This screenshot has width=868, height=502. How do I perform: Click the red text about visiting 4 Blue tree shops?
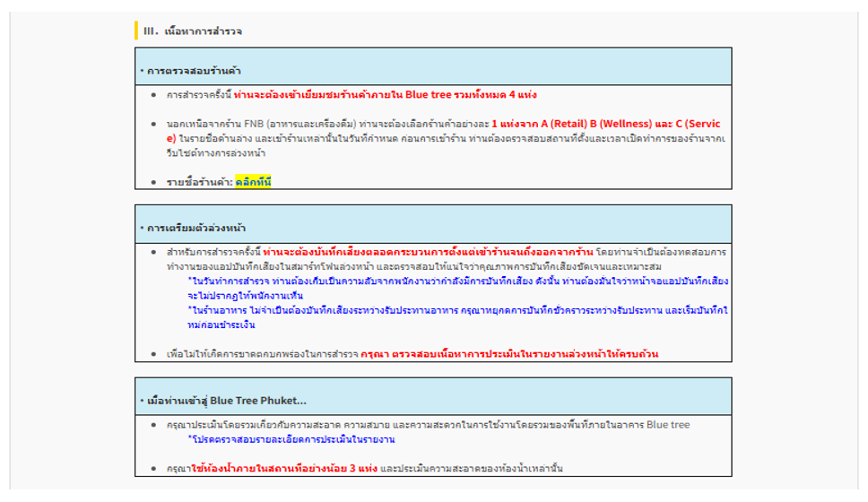click(x=385, y=95)
